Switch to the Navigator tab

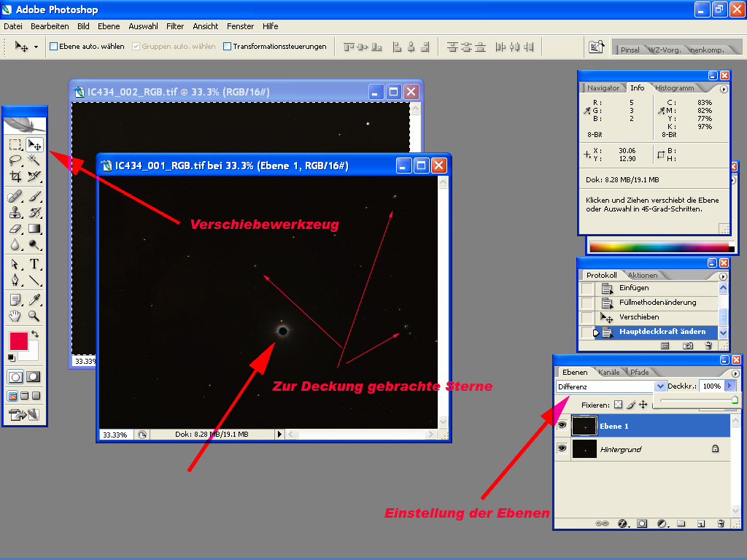click(x=603, y=87)
